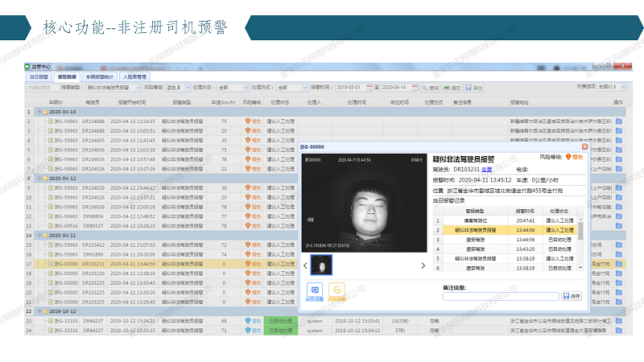
Task: Click the 查询 search magnifier button
Action: click(431, 87)
